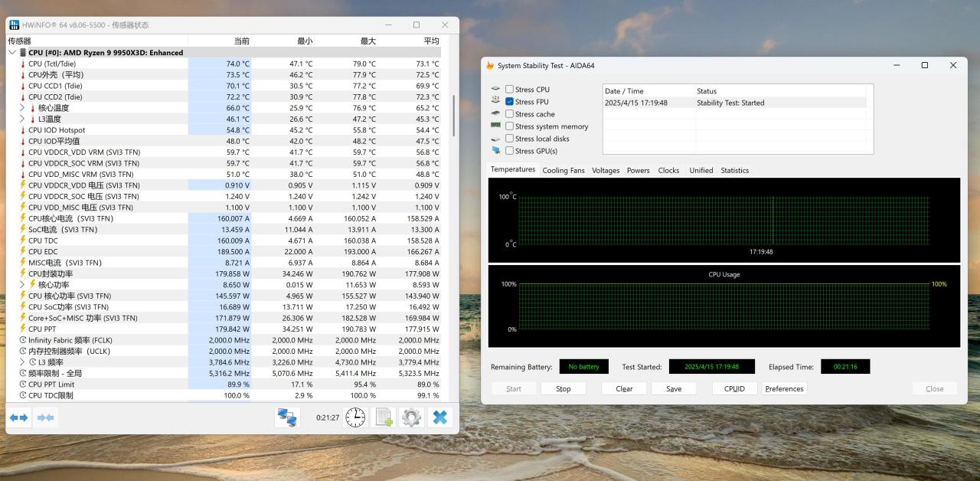This screenshot has width=980, height=481.
Task: Switch to the Cooling Fans tab
Action: click(x=563, y=170)
